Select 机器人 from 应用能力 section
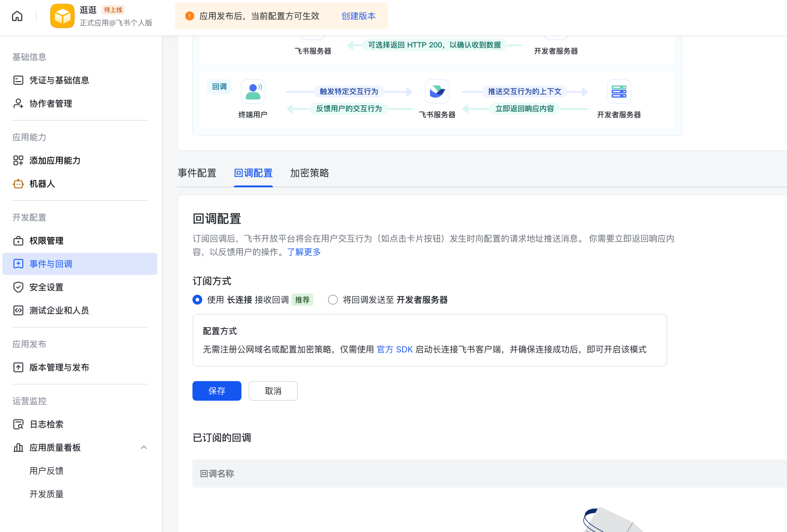787x532 pixels. [42, 184]
